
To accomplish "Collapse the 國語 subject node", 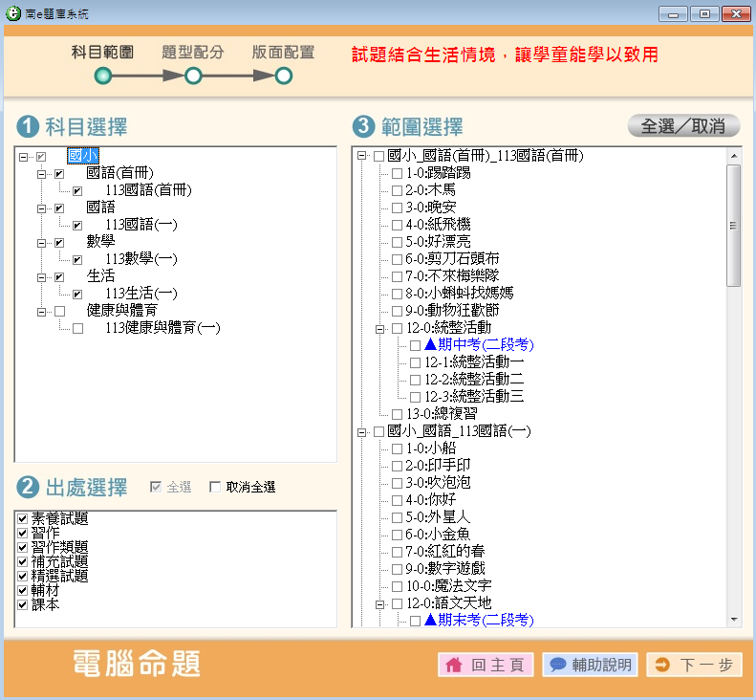I will (41, 208).
